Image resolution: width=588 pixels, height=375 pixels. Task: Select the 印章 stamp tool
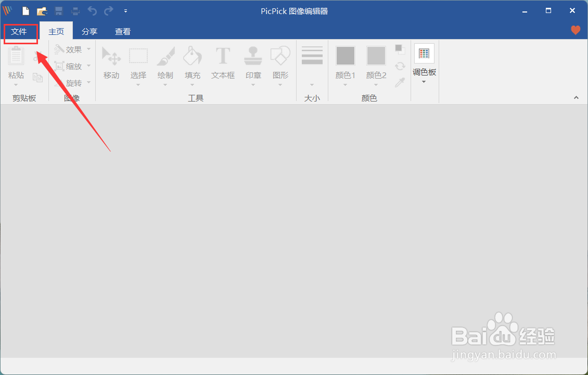tap(253, 63)
